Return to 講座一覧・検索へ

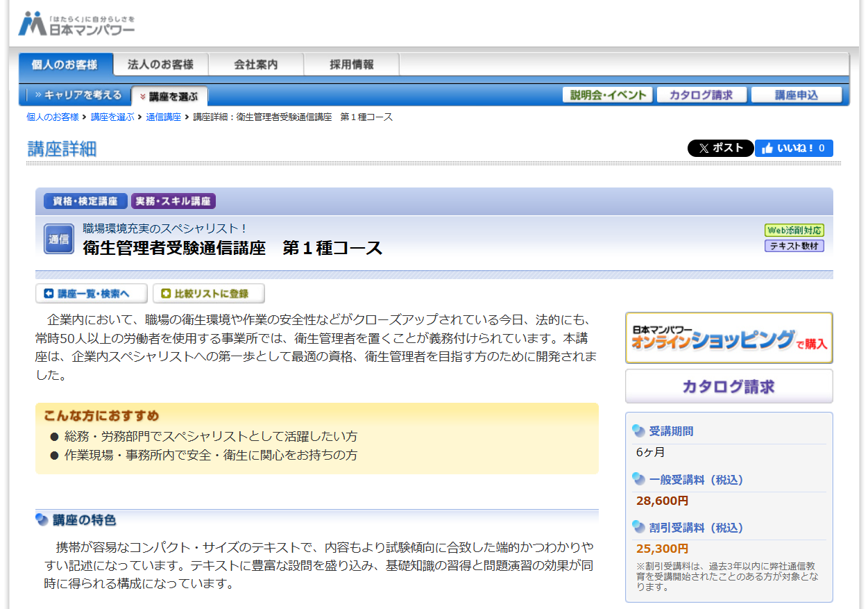click(92, 294)
